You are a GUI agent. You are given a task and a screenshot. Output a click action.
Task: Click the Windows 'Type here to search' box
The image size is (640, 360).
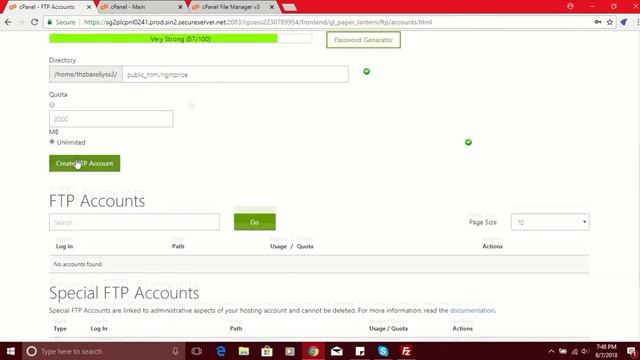point(104,351)
